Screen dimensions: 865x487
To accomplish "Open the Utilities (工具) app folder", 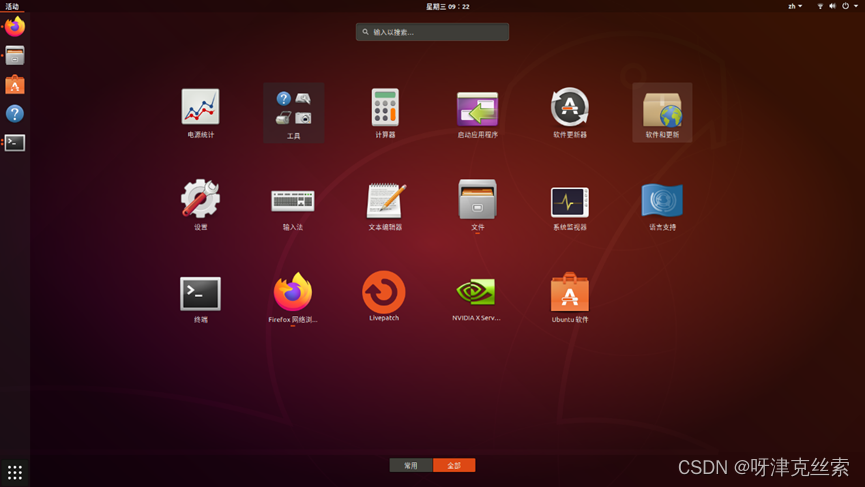I will (293, 113).
